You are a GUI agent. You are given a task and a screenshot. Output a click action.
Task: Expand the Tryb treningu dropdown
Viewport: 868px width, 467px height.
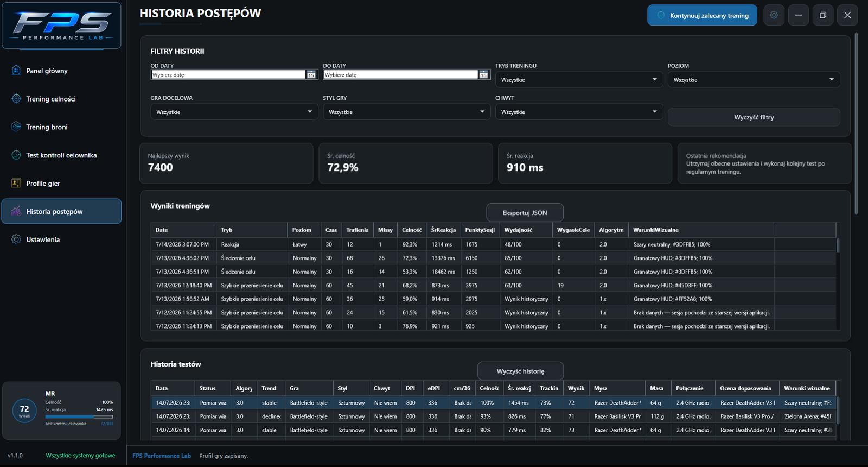[579, 80]
